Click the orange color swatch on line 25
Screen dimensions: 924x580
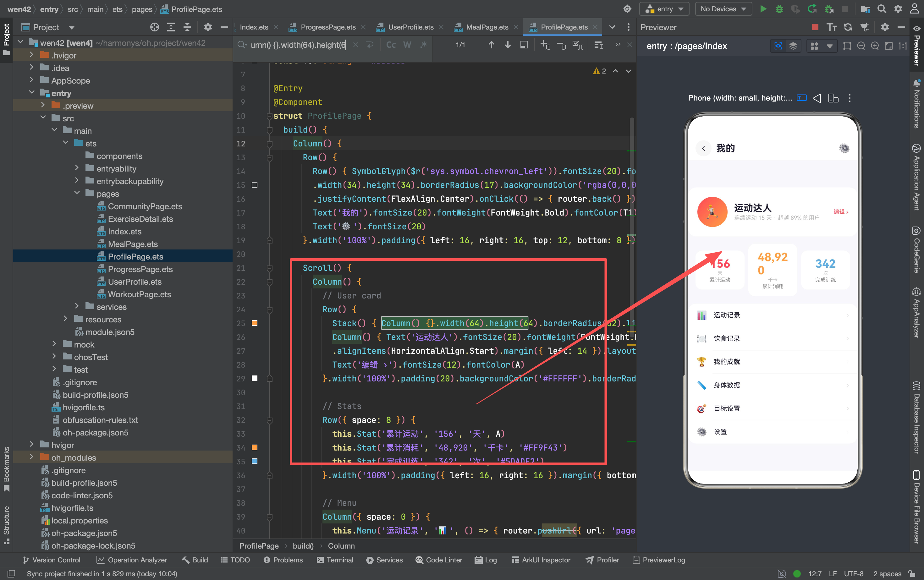(254, 323)
